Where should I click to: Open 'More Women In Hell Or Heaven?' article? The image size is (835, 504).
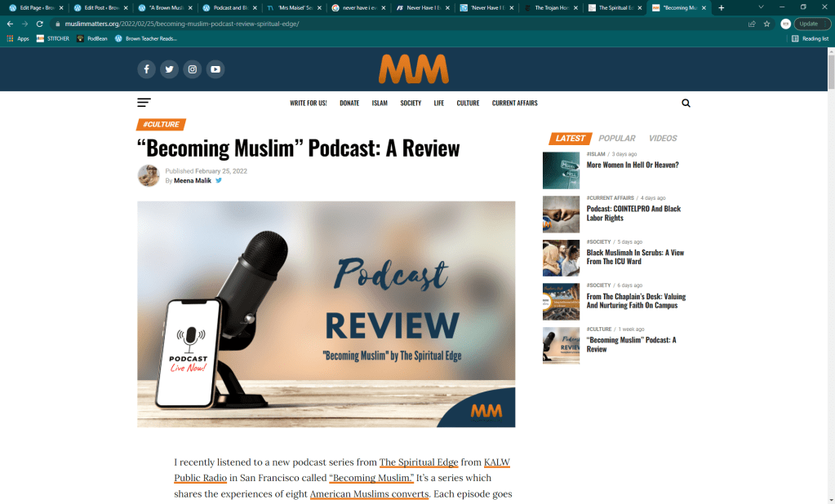(632, 165)
